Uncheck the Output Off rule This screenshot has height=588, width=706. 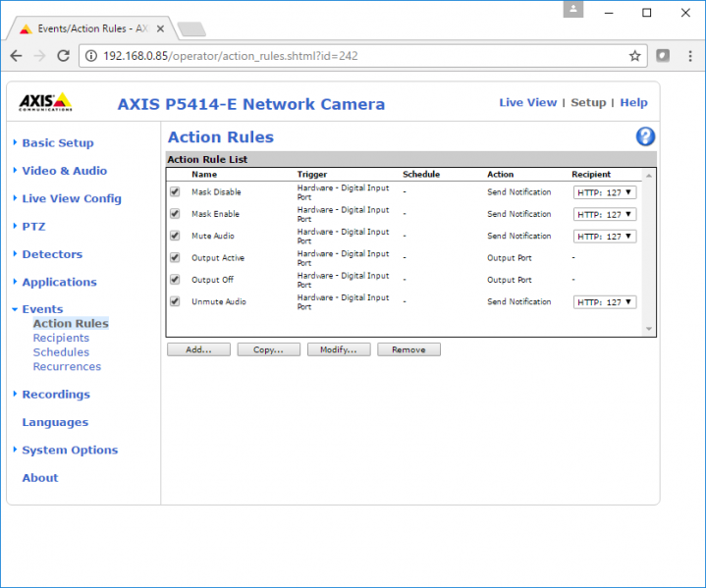175,280
